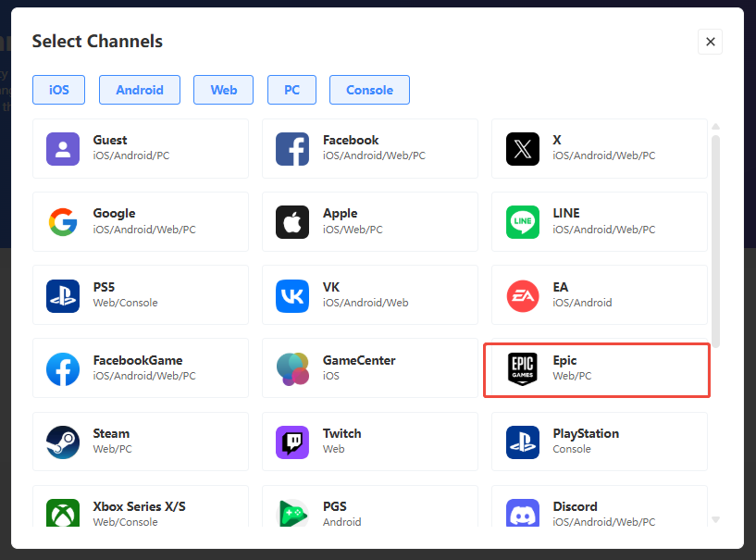
Task: Select the Guest channel name
Action: click(x=110, y=140)
